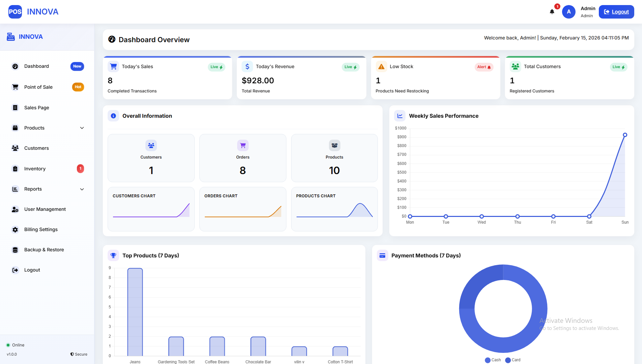This screenshot has width=642, height=364.
Task: Open Billing Settings in sidebar
Action: [41, 229]
